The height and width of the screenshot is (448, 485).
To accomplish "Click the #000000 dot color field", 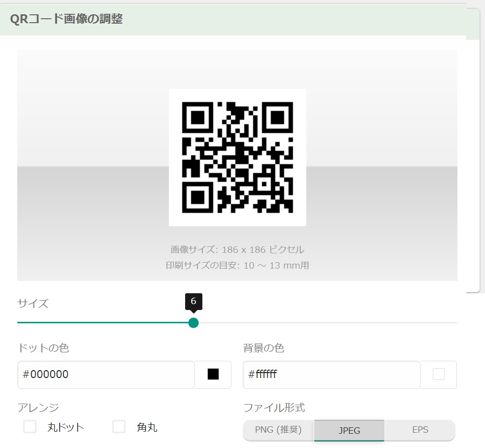I will 106,375.
